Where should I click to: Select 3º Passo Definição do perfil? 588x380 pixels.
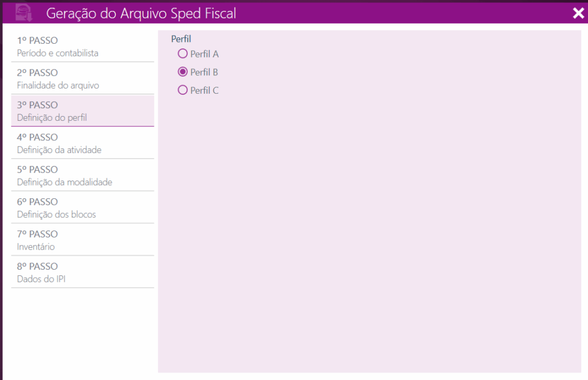click(x=82, y=111)
